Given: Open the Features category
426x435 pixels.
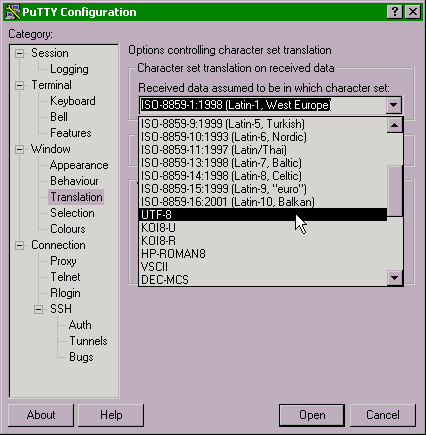Looking at the screenshot, I should coord(71,133).
